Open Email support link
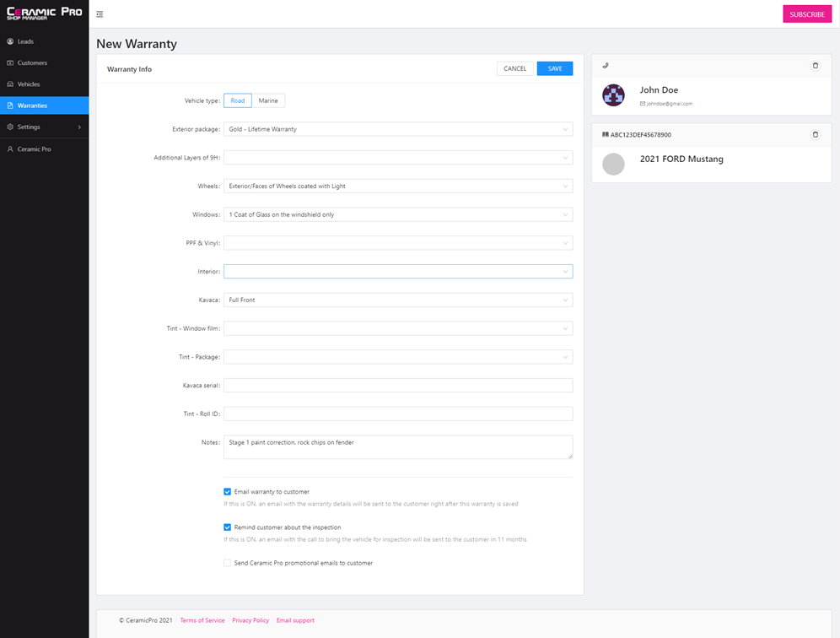This screenshot has height=638, width=840. 295,620
